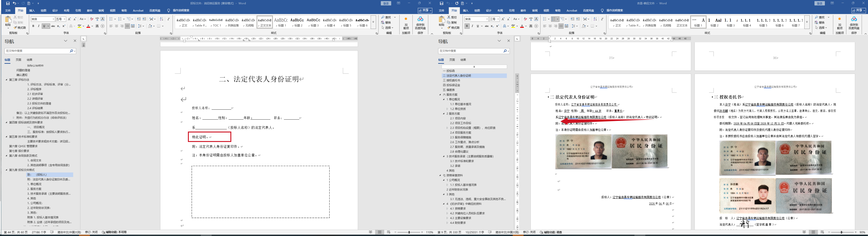Click the 登录 button in left window title bar
Viewport: 868px width, 236px height.
pyautogui.click(x=386, y=3)
